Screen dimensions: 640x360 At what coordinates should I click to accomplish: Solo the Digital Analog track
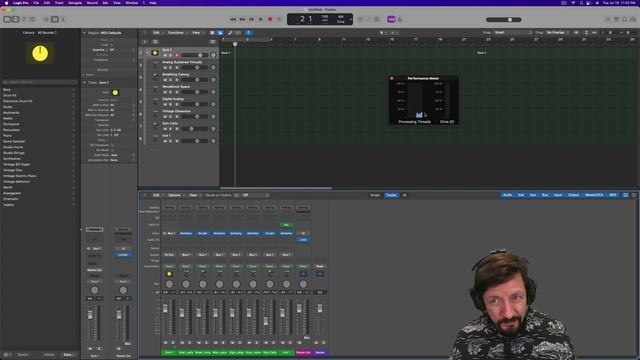coord(171,104)
